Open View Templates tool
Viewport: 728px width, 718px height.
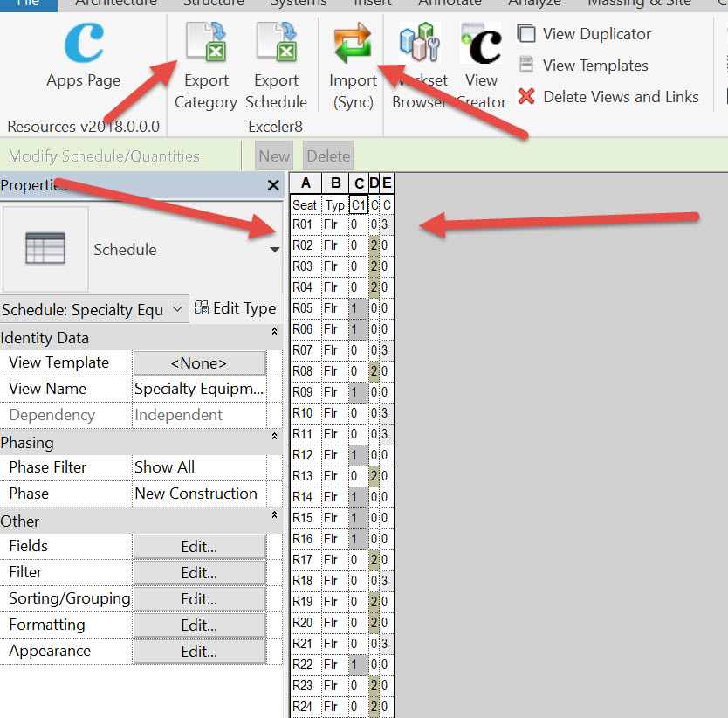(x=584, y=66)
